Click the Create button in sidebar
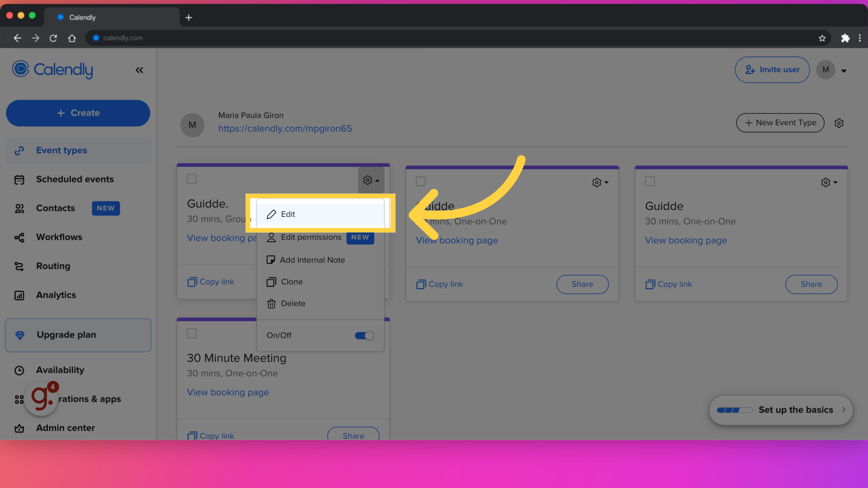Image resolution: width=868 pixels, height=488 pixels. point(78,113)
